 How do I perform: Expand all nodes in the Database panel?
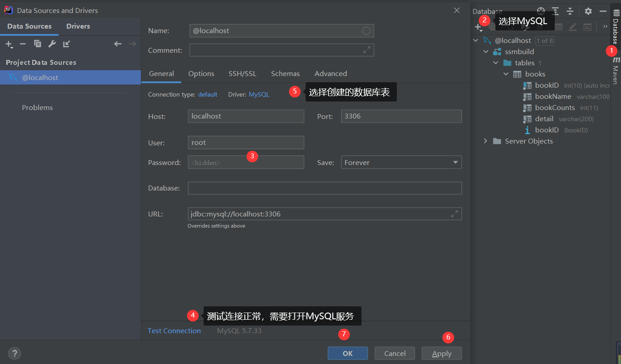pyautogui.click(x=555, y=11)
